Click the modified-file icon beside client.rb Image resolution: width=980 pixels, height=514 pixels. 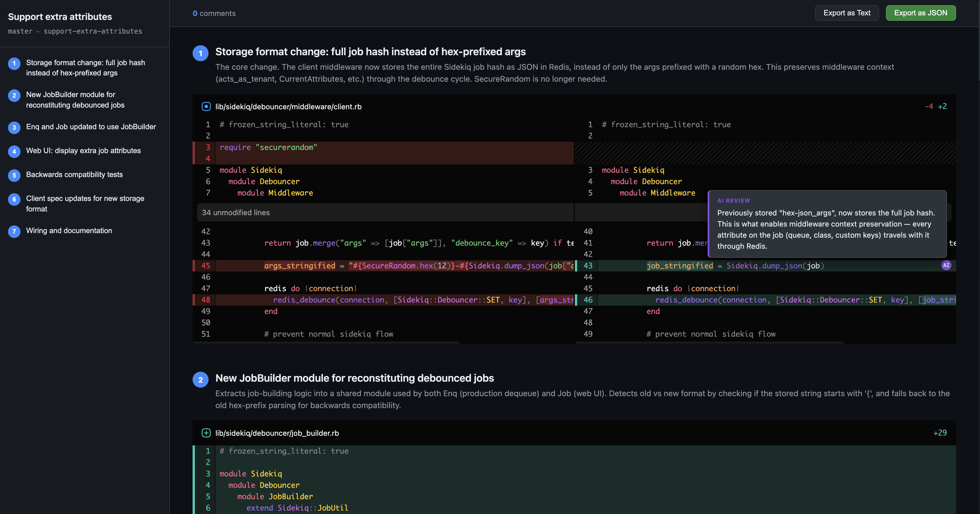[206, 106]
